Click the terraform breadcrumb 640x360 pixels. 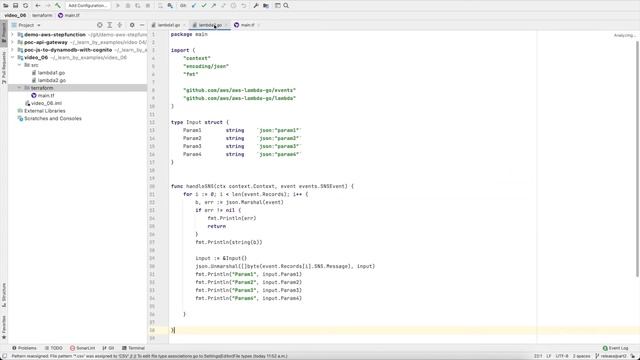click(x=42, y=16)
